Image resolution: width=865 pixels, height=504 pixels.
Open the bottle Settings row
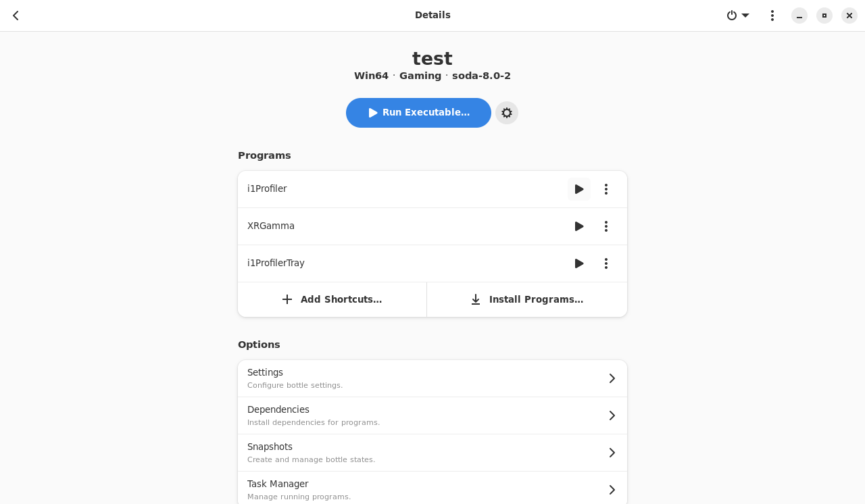click(x=432, y=378)
